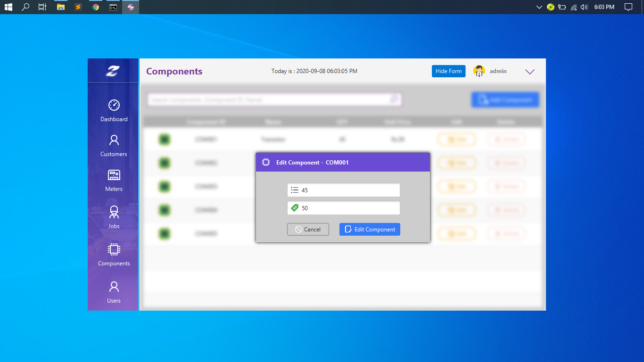Confirm with the blue Edit Component button
This screenshot has height=362, width=644.
tap(370, 229)
